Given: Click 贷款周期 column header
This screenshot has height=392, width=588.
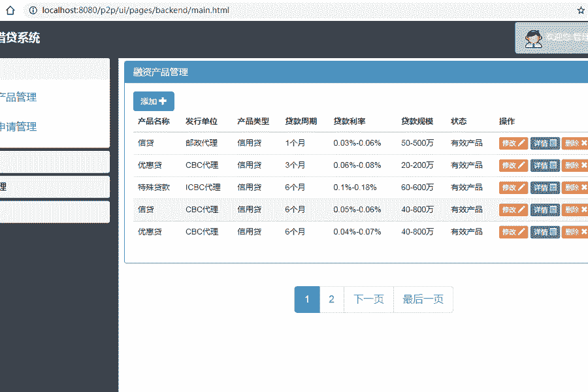Looking at the screenshot, I should (x=301, y=121).
